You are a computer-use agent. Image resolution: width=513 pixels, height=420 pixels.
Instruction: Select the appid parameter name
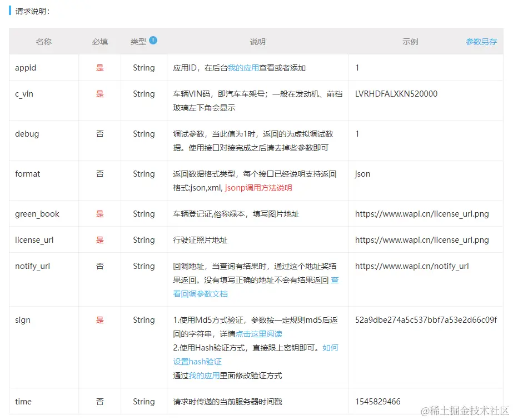[x=26, y=68]
